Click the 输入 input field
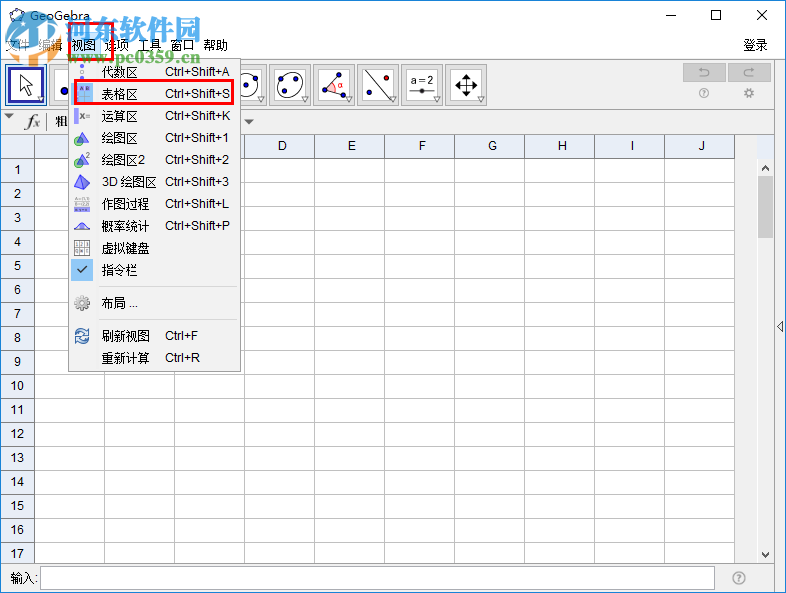Image resolution: width=786 pixels, height=593 pixels. (x=377, y=578)
